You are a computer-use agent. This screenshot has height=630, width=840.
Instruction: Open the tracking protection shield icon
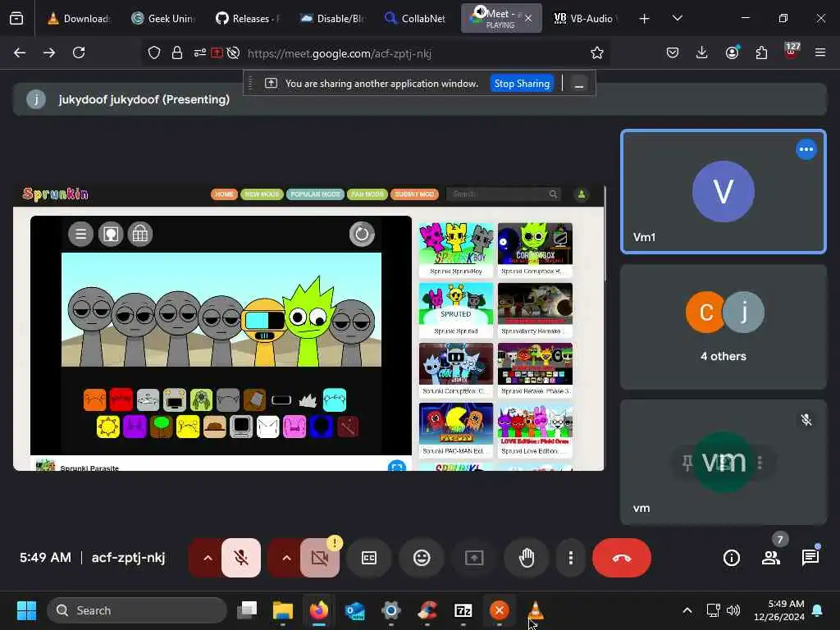pyautogui.click(x=154, y=52)
